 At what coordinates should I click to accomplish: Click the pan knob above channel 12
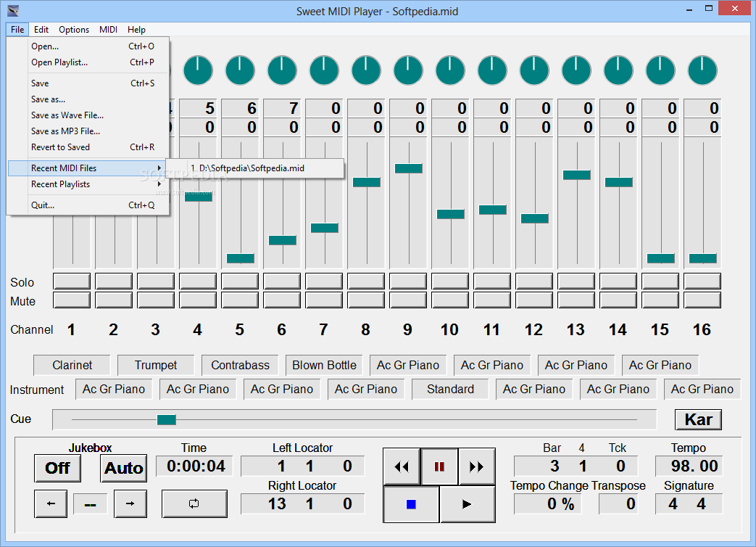point(534,70)
